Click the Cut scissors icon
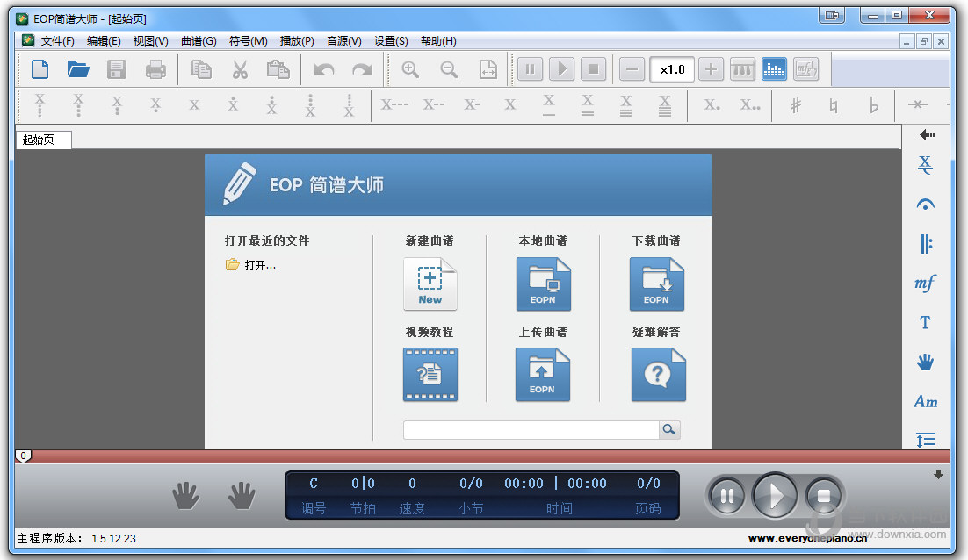 coord(240,69)
